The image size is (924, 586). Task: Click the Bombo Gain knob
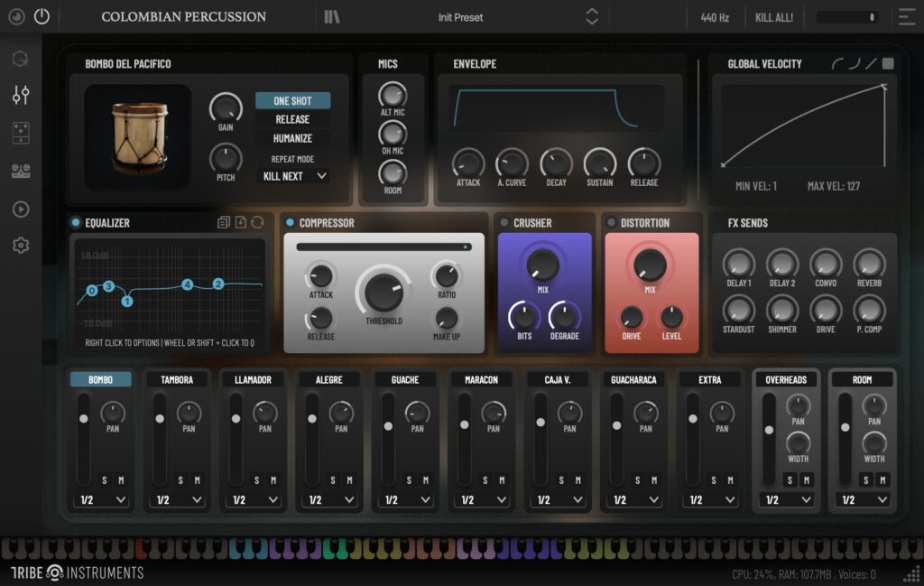click(x=226, y=107)
